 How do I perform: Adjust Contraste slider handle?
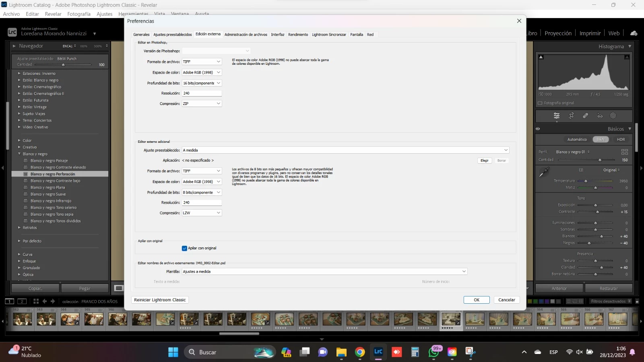(x=597, y=212)
